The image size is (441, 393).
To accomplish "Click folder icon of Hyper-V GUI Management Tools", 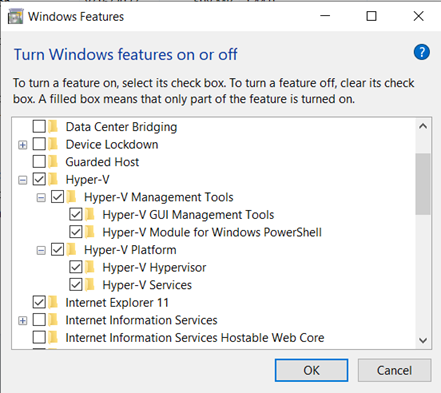I will 89,215.
